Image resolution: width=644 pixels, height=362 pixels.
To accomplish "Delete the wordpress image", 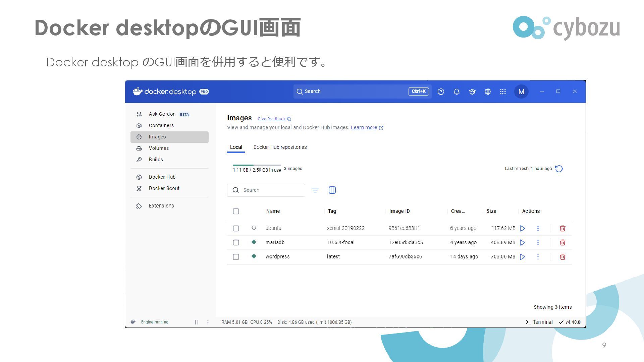I will (x=562, y=257).
